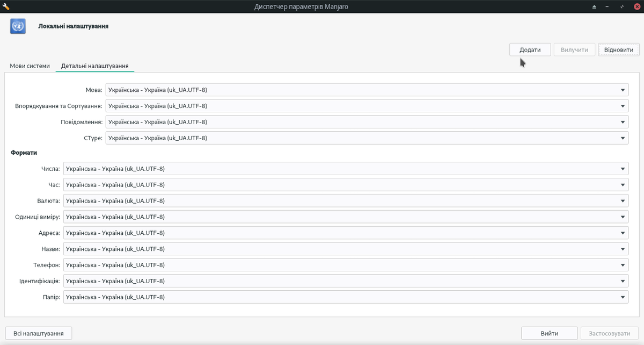Click the Повідомлення: field label
The width and height of the screenshot is (644, 345).
click(x=82, y=122)
